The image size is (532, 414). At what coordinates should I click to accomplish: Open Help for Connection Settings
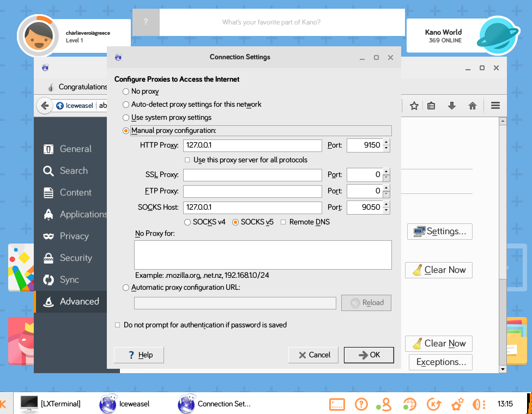(x=139, y=355)
